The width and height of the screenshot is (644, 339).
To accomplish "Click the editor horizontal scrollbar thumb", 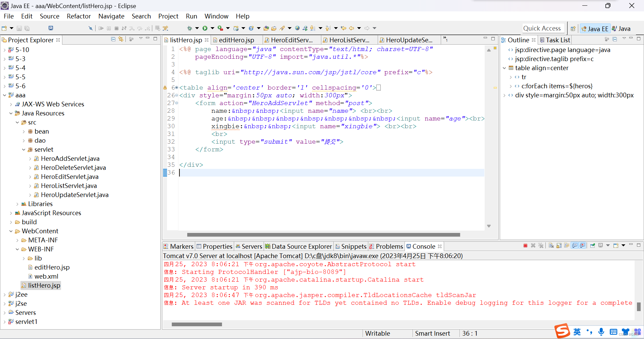I will (x=324, y=235).
